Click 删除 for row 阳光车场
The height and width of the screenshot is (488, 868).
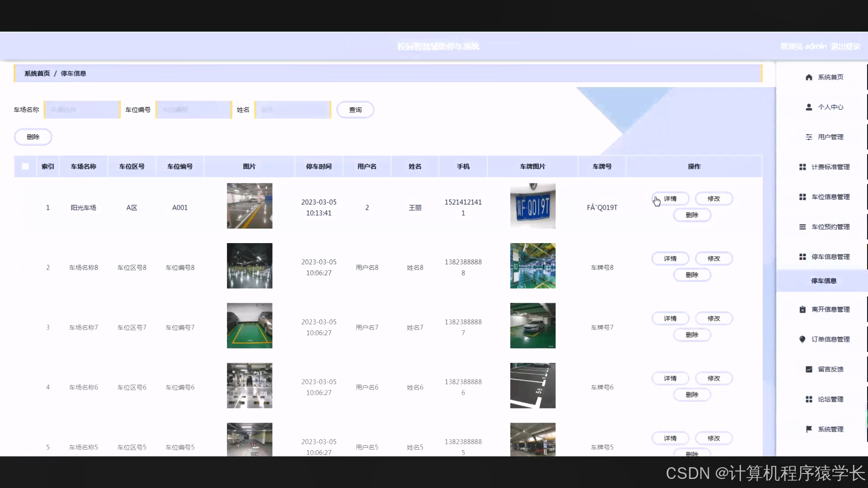[692, 215]
